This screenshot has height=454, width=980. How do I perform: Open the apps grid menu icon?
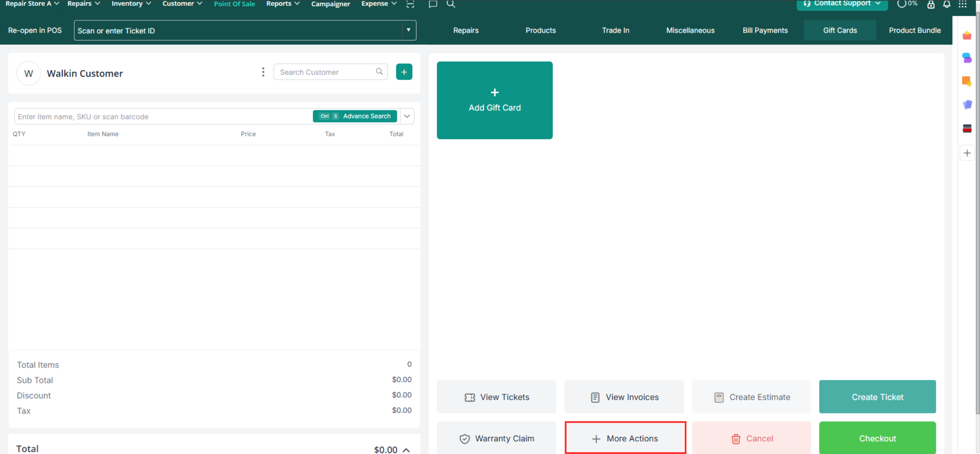(963, 4)
